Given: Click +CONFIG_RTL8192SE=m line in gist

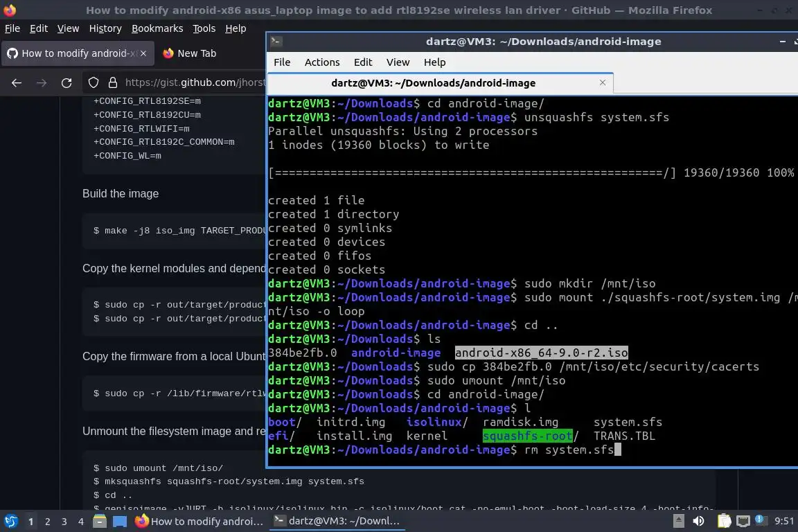Looking at the screenshot, I should point(147,101).
